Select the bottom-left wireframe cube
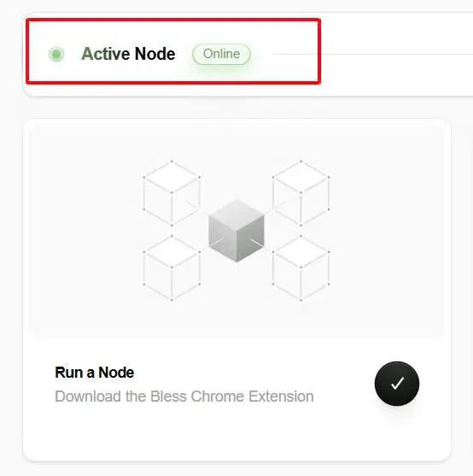 click(x=172, y=267)
